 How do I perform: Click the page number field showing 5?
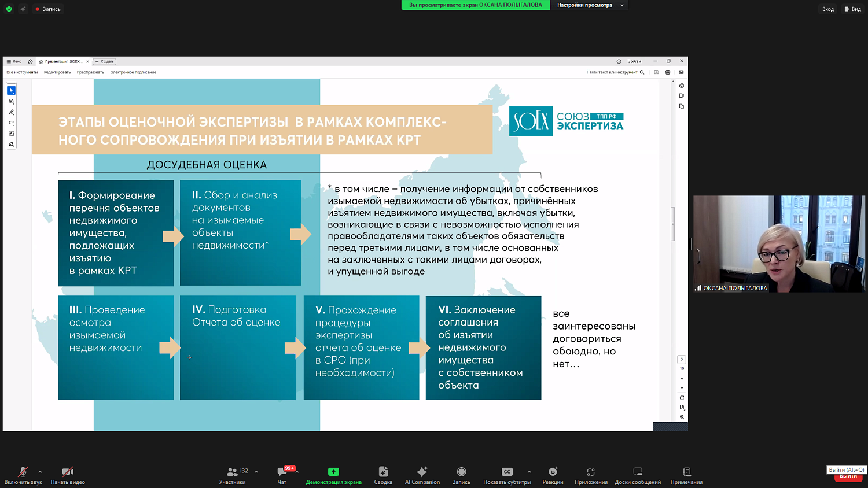pos(682,359)
